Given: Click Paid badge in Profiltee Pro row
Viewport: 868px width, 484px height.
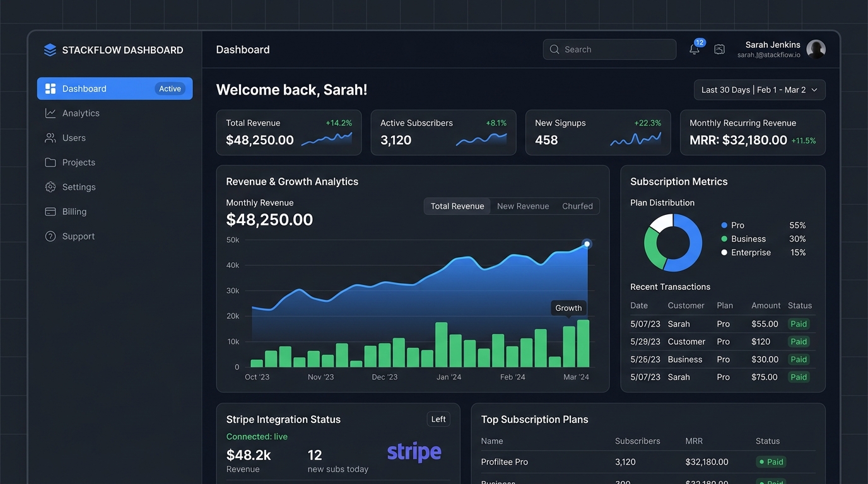Looking at the screenshot, I should point(771,462).
